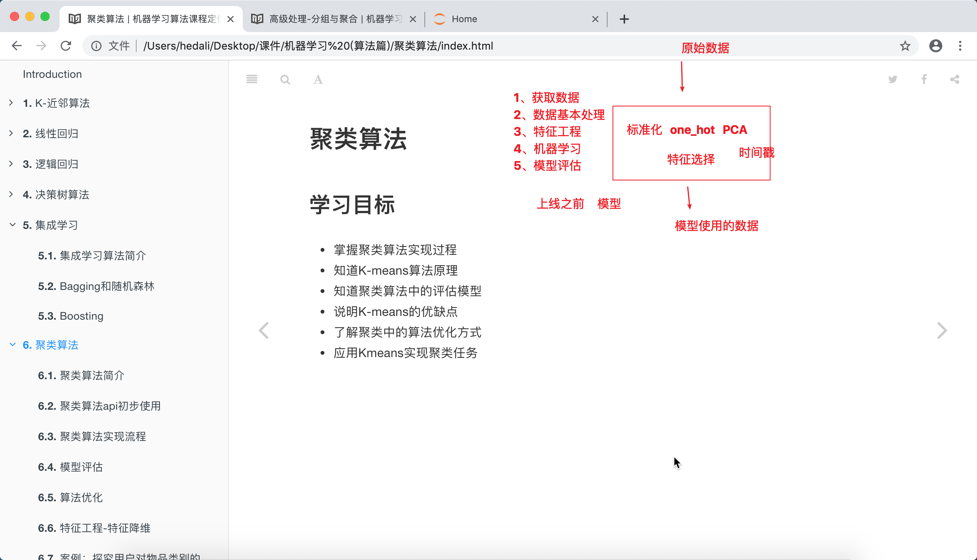
Task: Click the browser back button
Action: [x=16, y=46]
